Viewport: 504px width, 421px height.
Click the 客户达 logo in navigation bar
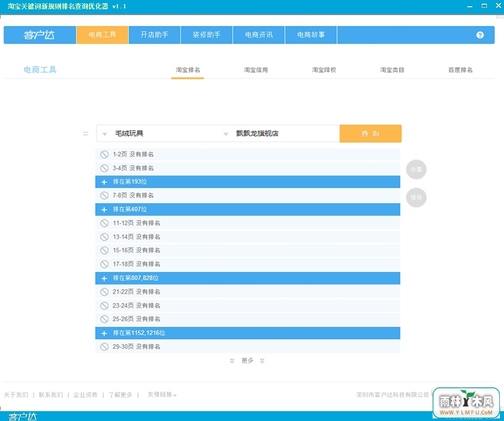(x=39, y=35)
